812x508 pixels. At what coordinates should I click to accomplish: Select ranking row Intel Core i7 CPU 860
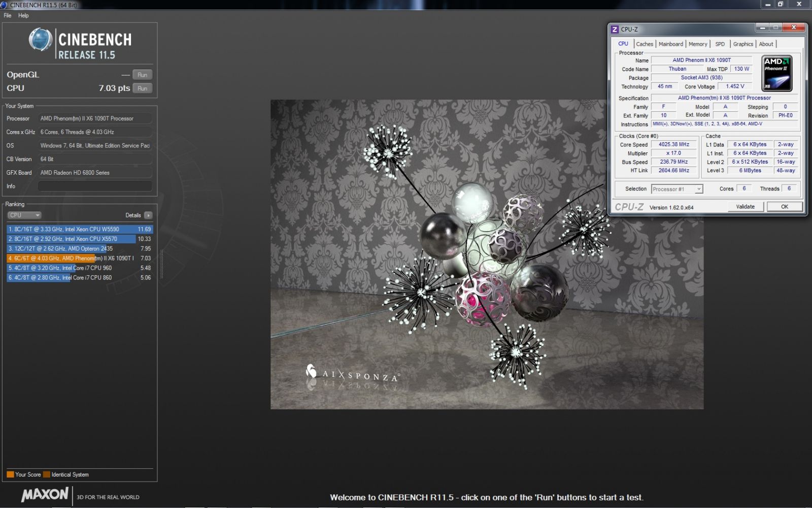coord(80,278)
